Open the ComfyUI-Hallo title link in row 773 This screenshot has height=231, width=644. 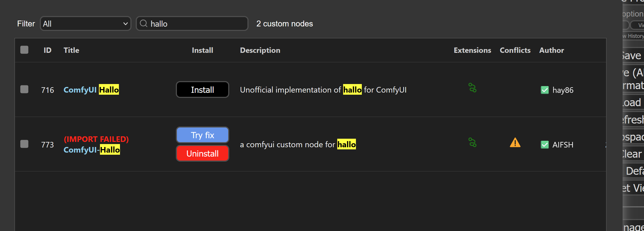[x=92, y=150]
